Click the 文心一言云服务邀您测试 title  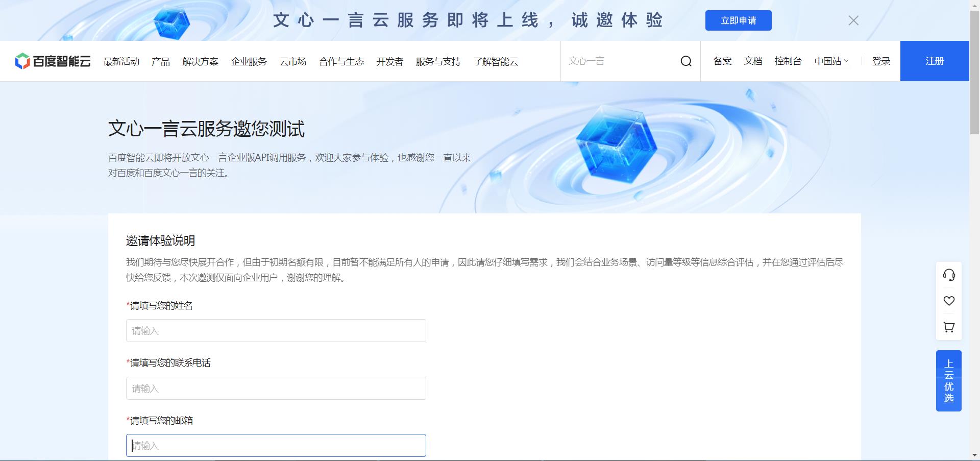tap(207, 129)
